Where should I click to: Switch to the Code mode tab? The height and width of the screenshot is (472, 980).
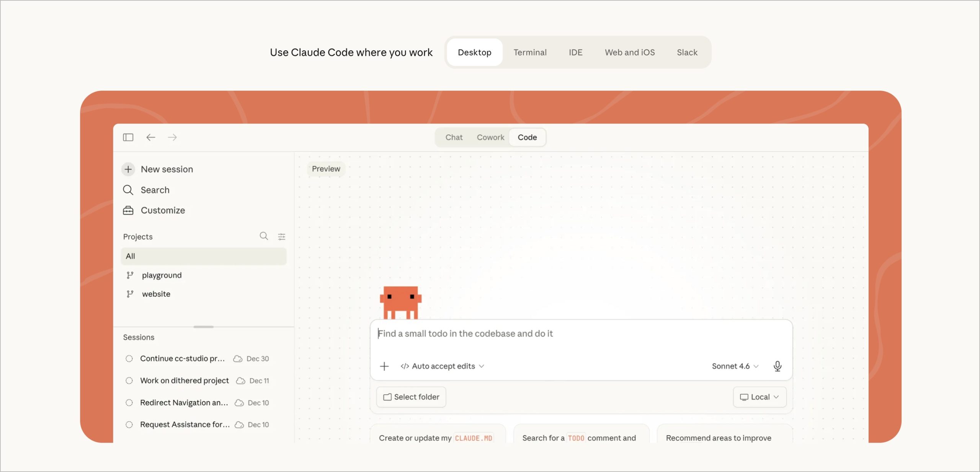coord(527,137)
